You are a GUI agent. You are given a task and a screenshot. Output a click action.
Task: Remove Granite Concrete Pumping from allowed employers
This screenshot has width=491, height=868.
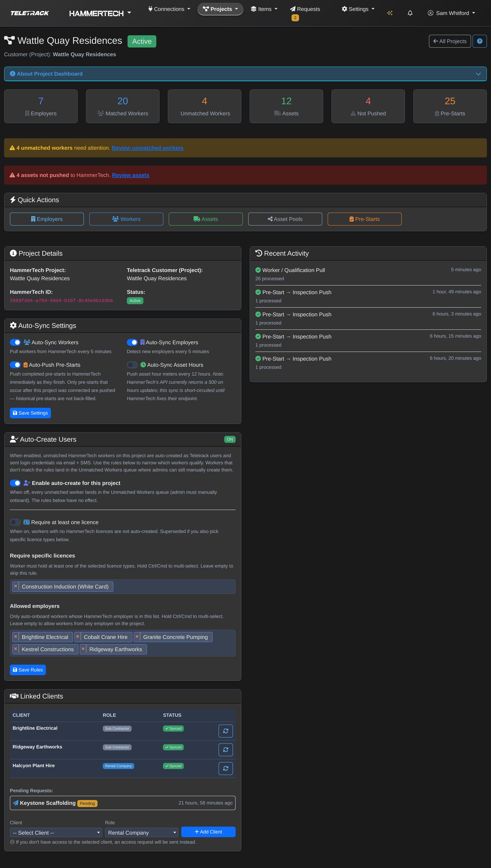pyautogui.click(x=137, y=637)
